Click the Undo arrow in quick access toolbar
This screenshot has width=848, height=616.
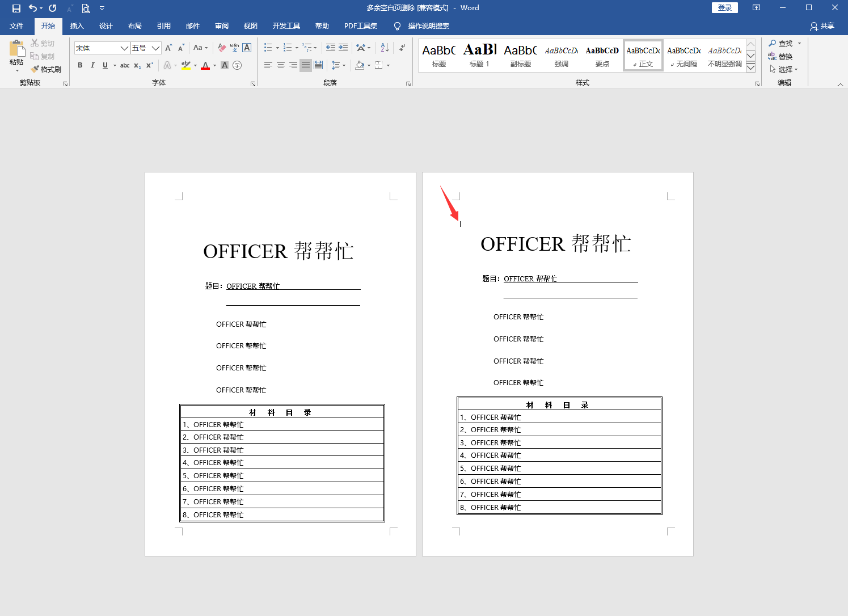click(x=33, y=8)
